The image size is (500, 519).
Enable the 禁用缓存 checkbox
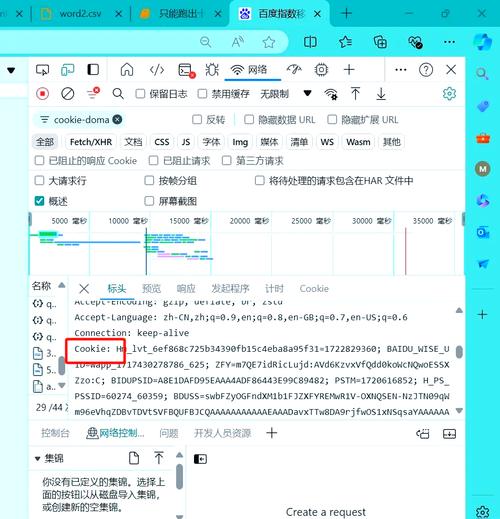pos(202,94)
